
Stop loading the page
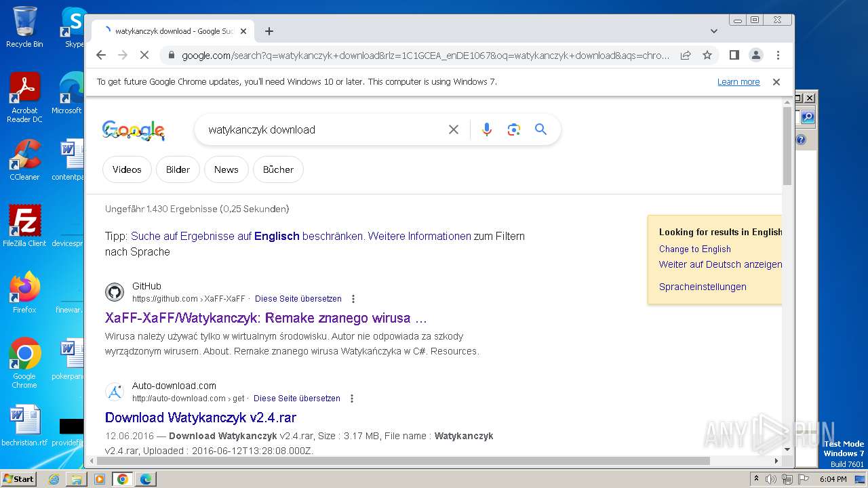(x=144, y=55)
